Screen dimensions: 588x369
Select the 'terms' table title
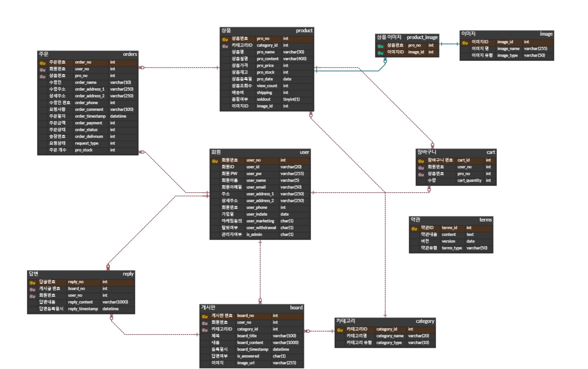pos(486,220)
